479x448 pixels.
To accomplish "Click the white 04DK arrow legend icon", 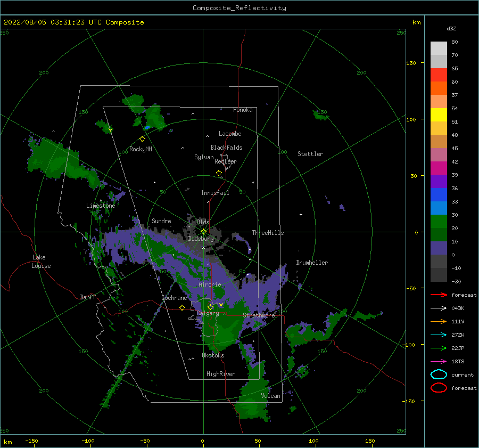I will pos(439,308).
